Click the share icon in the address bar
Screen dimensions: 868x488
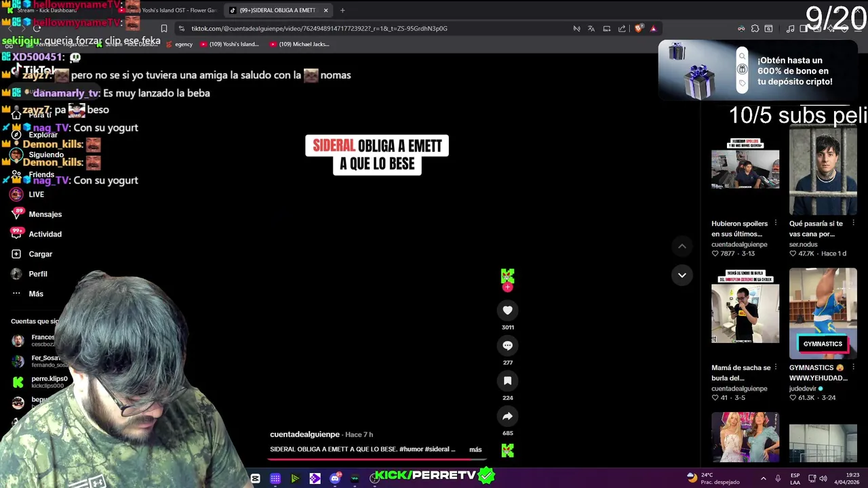tap(622, 28)
